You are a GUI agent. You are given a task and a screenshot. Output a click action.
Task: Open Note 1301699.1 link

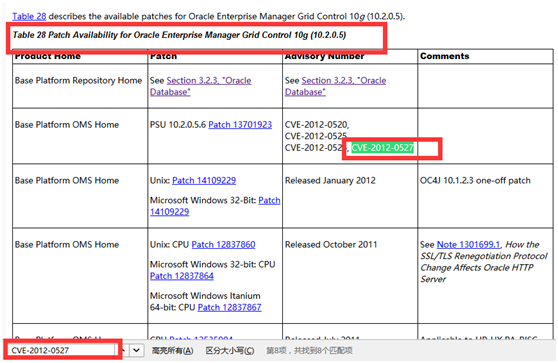point(468,244)
